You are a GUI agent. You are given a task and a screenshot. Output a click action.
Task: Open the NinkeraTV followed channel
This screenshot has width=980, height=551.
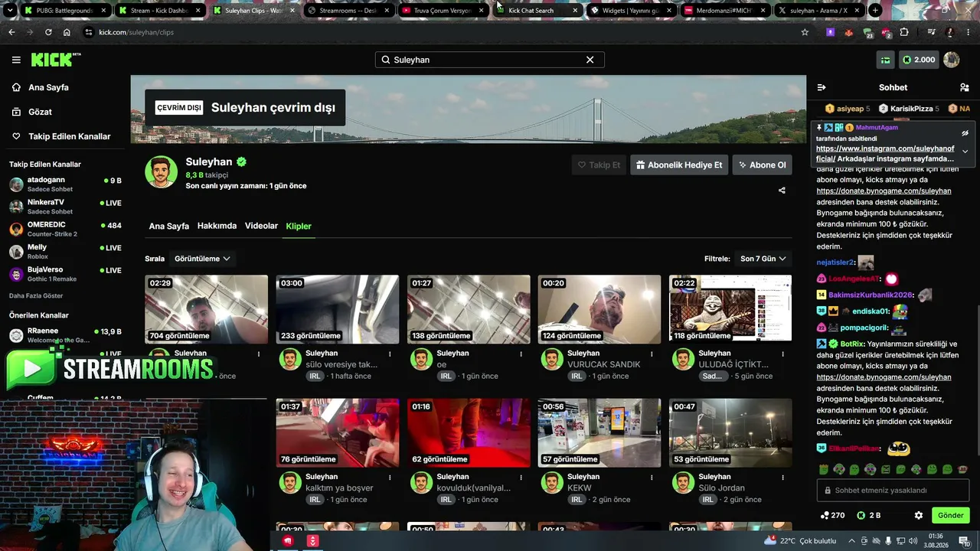tap(65, 207)
